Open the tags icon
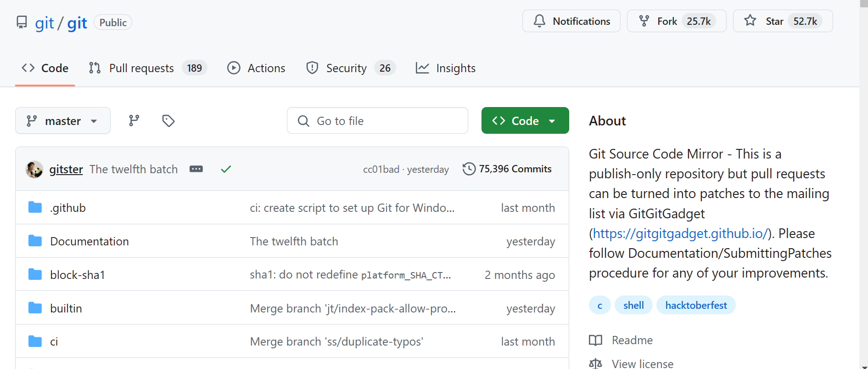Viewport: 868px width, 369px height. click(168, 121)
